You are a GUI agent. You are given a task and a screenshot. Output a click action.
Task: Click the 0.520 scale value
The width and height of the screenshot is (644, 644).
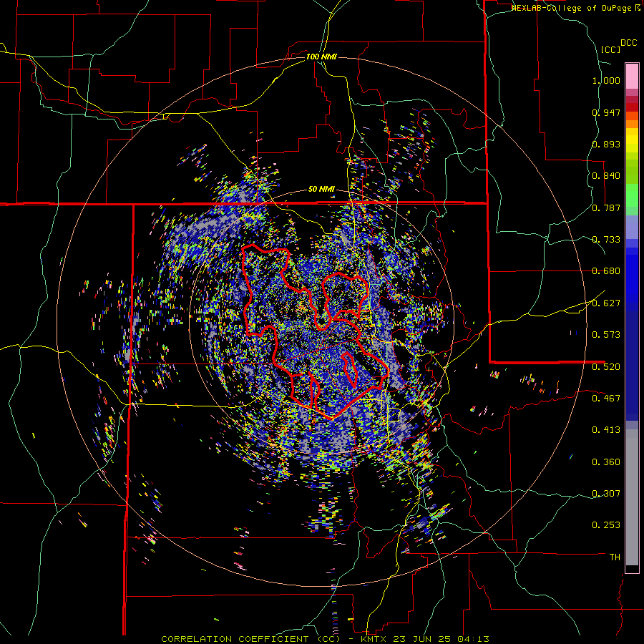(x=606, y=367)
